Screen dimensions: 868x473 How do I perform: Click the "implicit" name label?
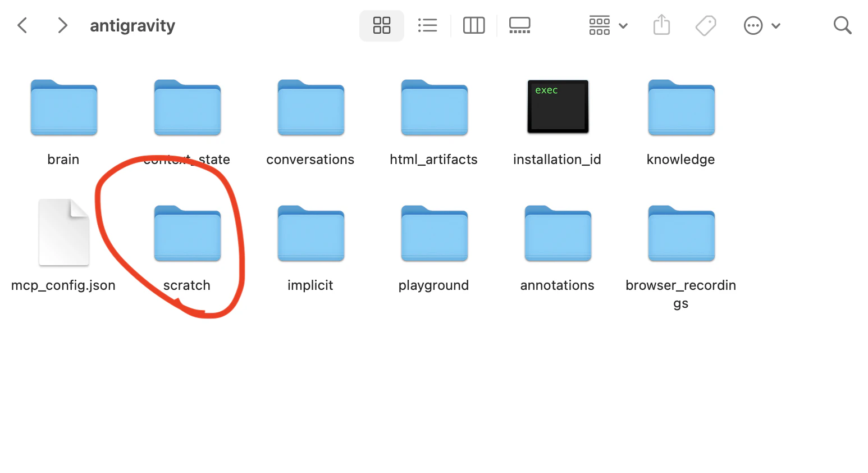(x=310, y=285)
